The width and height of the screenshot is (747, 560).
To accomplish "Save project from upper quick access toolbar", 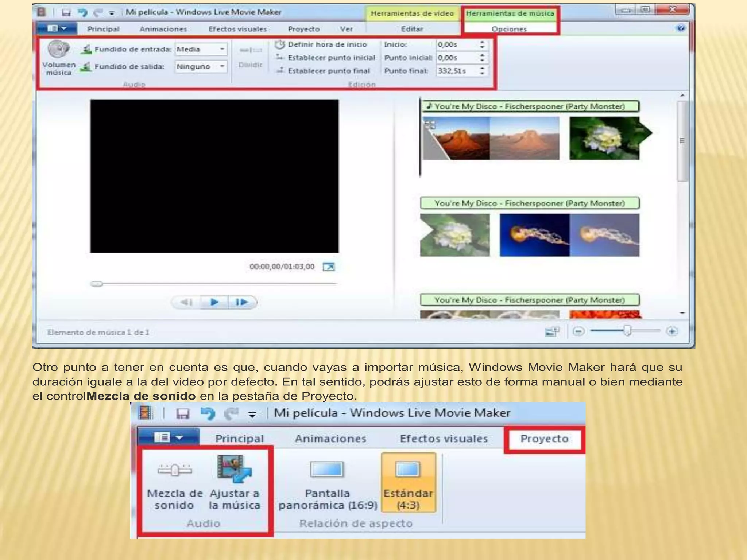I will [x=66, y=13].
